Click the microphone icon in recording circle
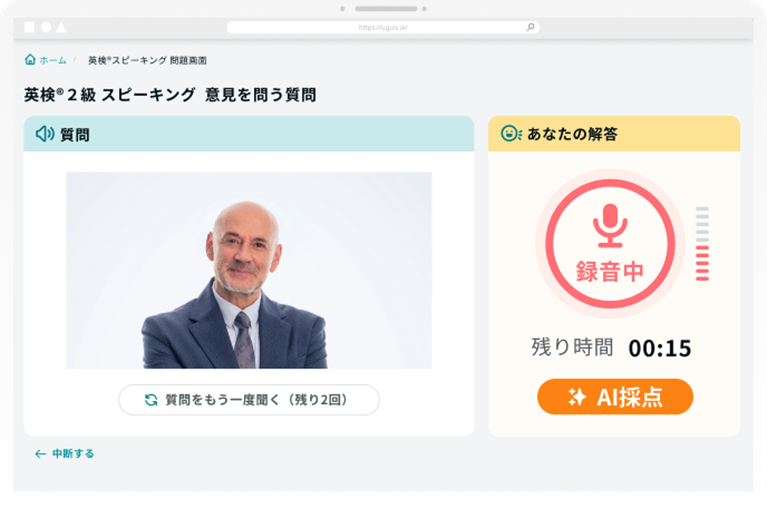767x509 pixels. click(x=610, y=225)
